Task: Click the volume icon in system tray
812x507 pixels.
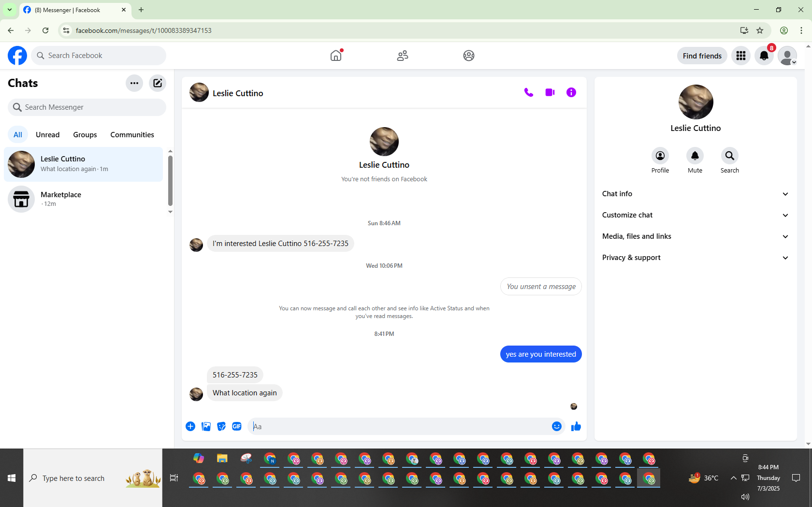Action: pyautogui.click(x=745, y=497)
